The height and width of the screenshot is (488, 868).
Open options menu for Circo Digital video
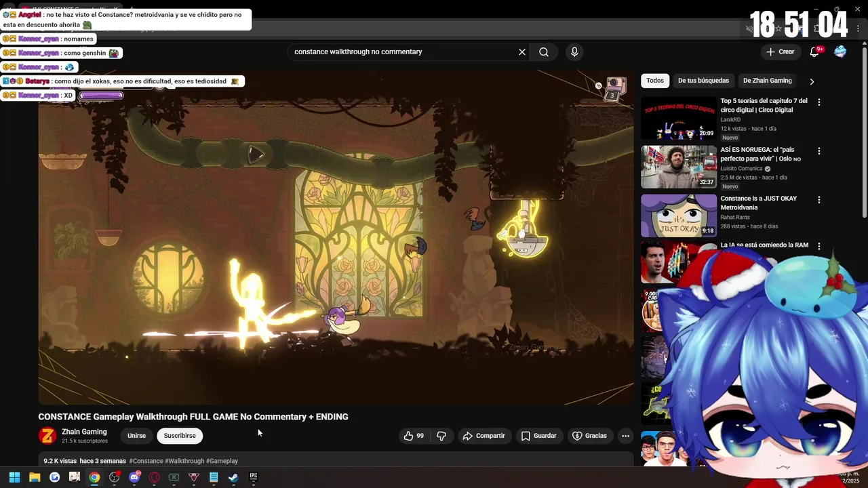(819, 102)
